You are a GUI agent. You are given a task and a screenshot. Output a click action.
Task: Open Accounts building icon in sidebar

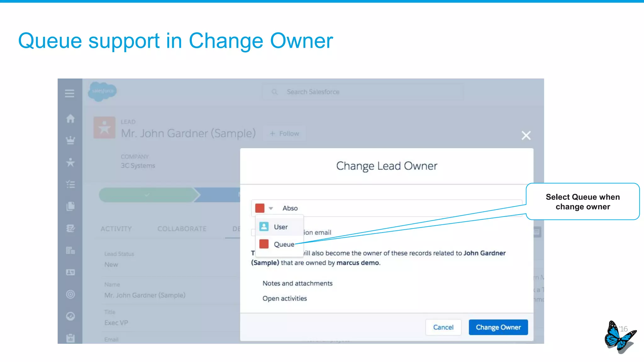pos(70,250)
